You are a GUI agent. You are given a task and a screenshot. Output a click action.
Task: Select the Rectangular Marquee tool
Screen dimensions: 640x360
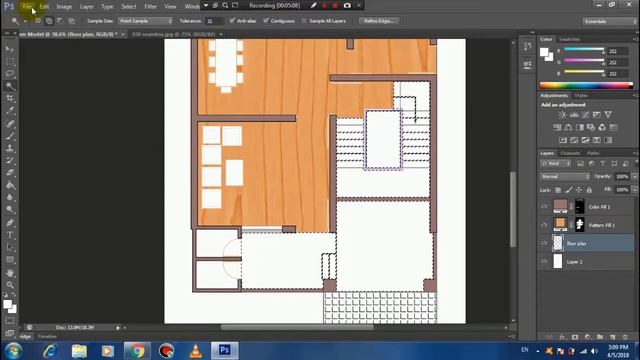[x=10, y=62]
